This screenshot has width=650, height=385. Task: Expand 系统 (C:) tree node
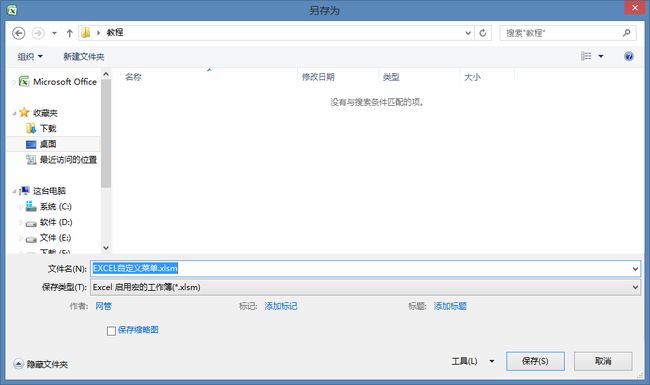21,206
